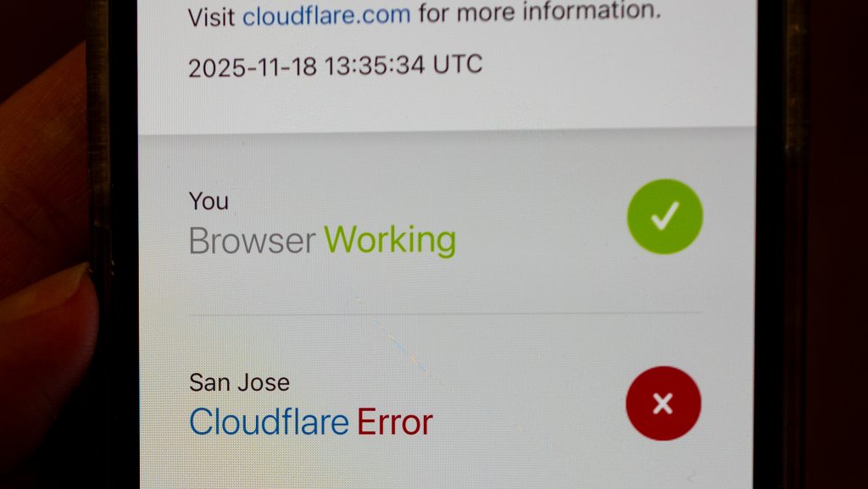Click the "You" heading
The height and width of the screenshot is (489, 868).
(x=209, y=201)
